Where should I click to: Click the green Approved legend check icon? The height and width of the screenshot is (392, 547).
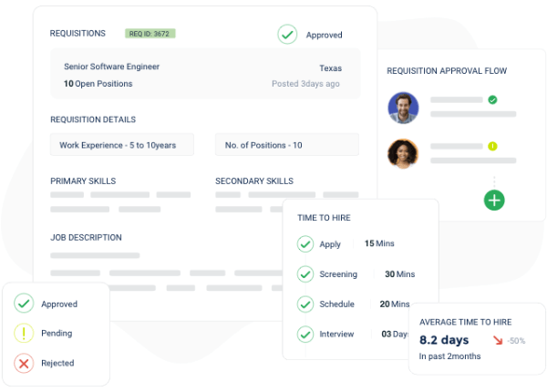tap(24, 304)
